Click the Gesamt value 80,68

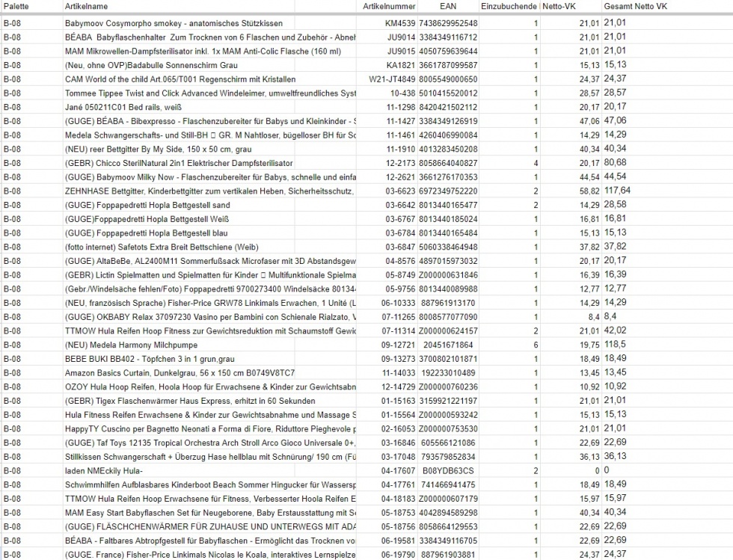pyautogui.click(x=615, y=163)
